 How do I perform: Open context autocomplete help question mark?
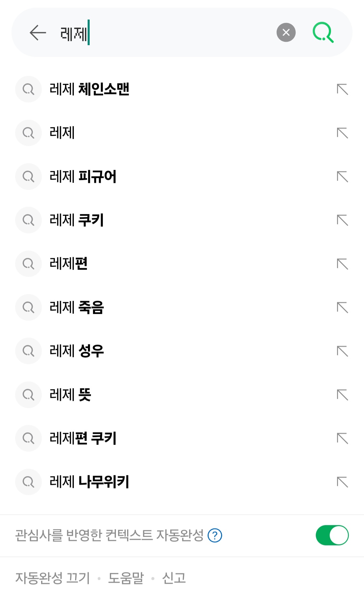click(215, 535)
